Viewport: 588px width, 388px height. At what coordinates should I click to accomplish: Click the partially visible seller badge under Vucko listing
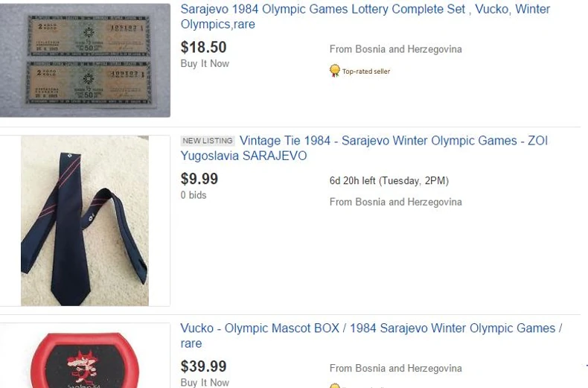(335, 386)
